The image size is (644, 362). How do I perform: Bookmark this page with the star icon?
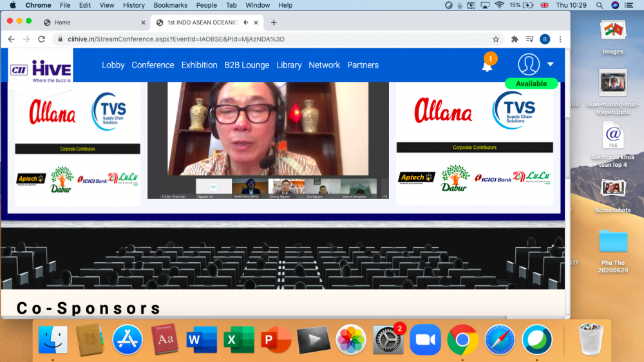pyautogui.click(x=496, y=39)
